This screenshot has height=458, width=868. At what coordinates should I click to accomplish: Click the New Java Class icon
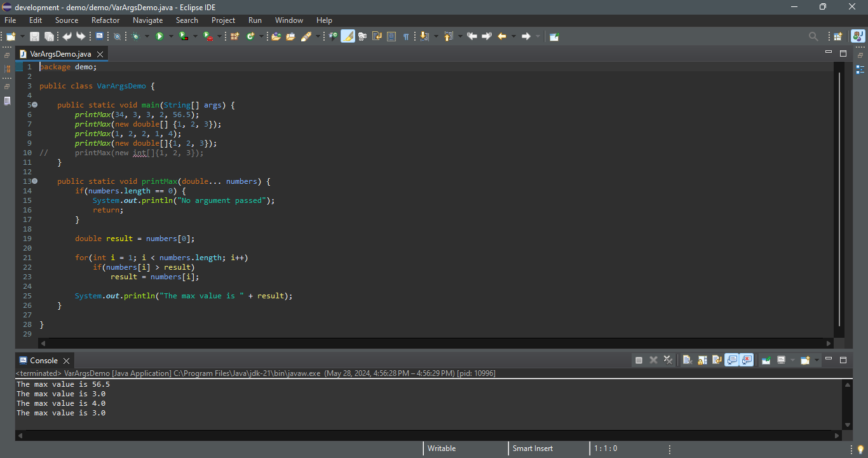click(250, 36)
